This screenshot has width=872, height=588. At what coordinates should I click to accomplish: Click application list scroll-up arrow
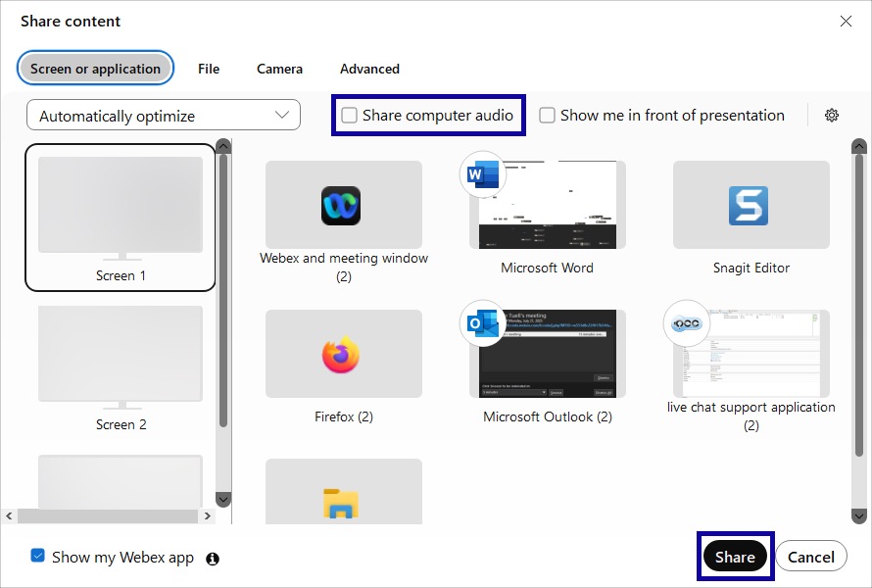point(858,146)
